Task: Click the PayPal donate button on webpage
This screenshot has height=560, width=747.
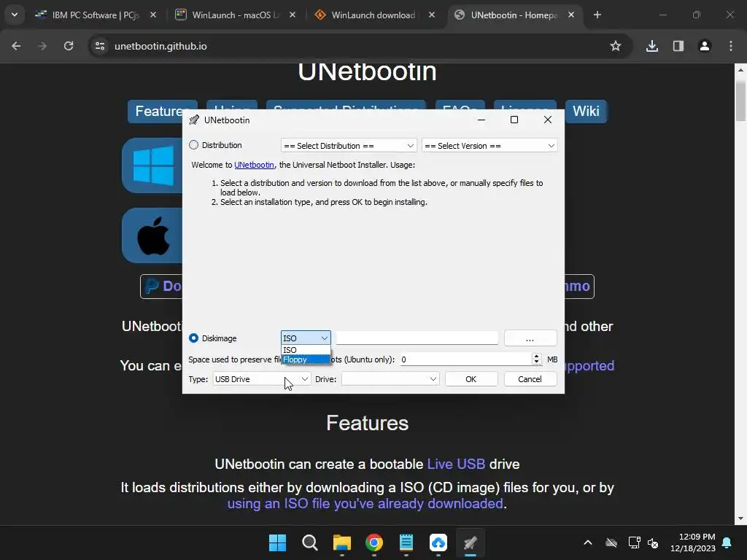Action: 161,286
